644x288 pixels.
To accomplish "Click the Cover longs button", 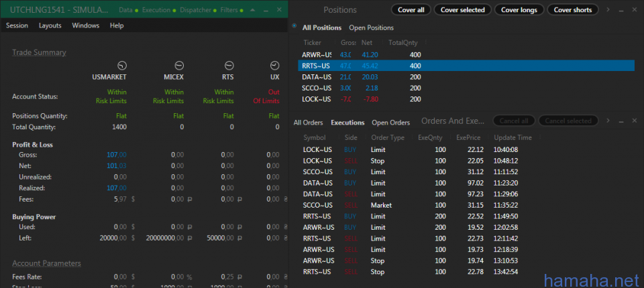I will [519, 10].
